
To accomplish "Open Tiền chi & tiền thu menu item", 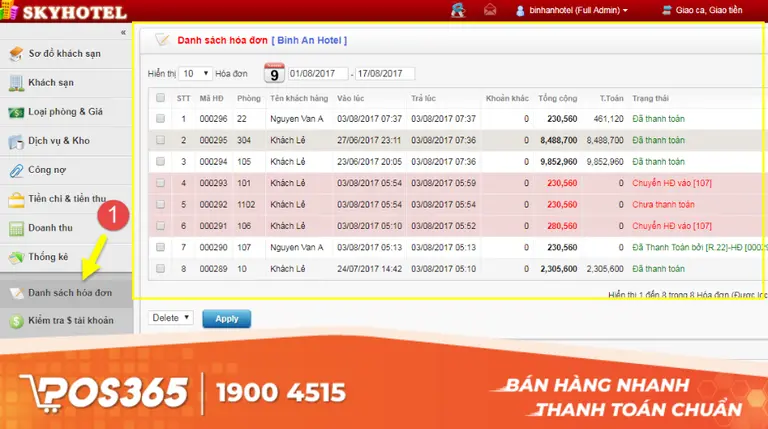I will (67, 198).
